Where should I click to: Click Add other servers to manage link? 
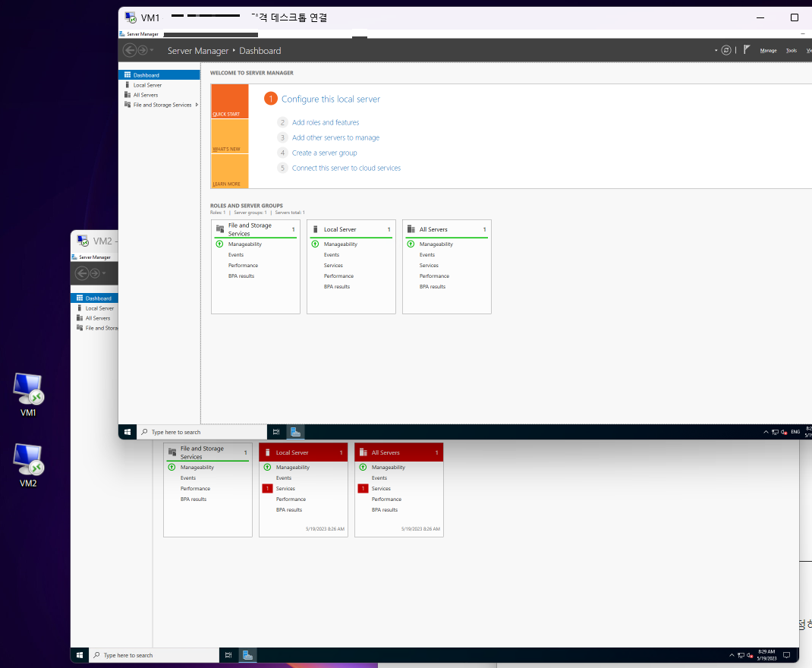coord(335,137)
